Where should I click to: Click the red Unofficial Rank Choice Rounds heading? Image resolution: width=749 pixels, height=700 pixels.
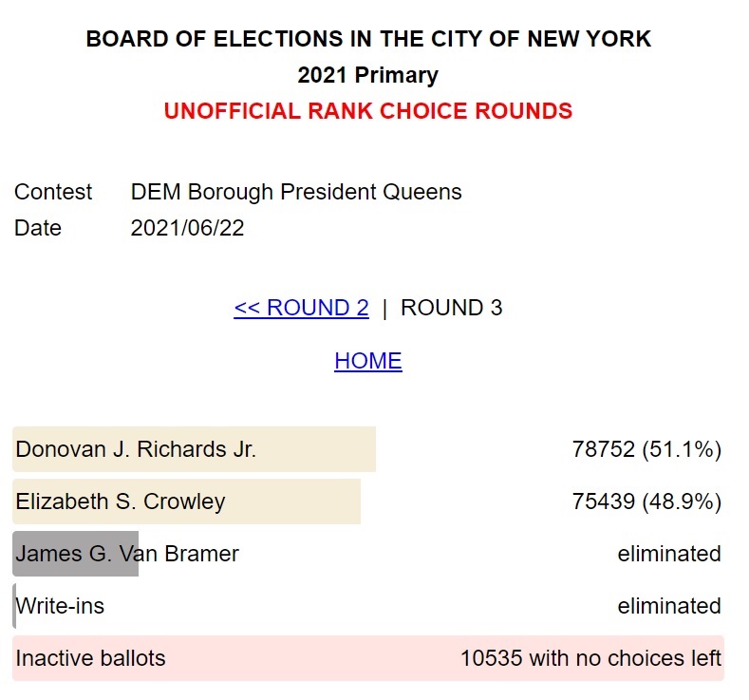[x=368, y=111]
